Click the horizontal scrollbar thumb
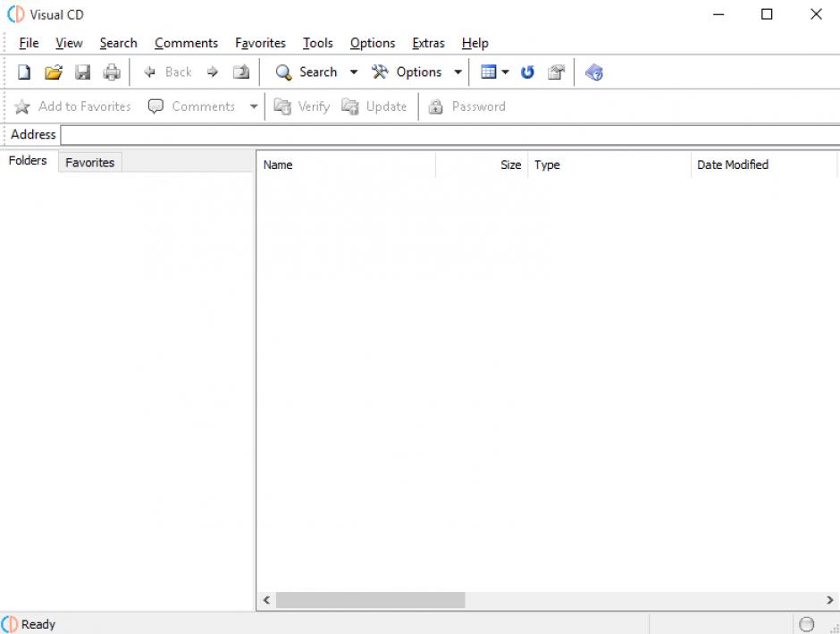The width and height of the screenshot is (840, 634). point(370,600)
